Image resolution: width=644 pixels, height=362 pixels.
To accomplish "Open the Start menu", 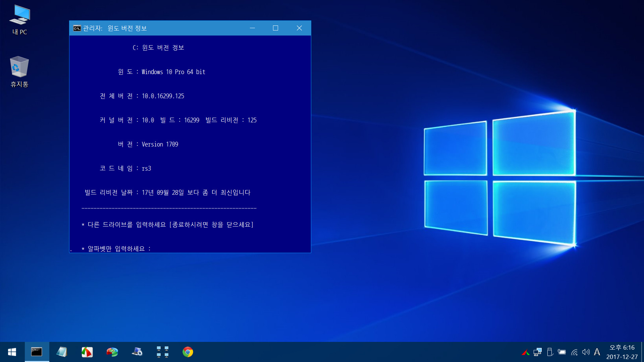I will point(12,352).
